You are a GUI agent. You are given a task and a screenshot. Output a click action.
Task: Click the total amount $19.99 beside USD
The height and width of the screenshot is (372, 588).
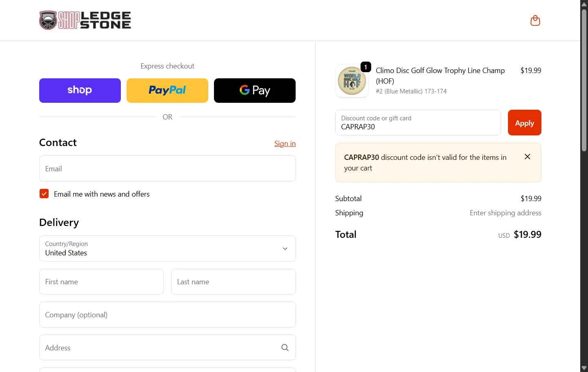528,235
